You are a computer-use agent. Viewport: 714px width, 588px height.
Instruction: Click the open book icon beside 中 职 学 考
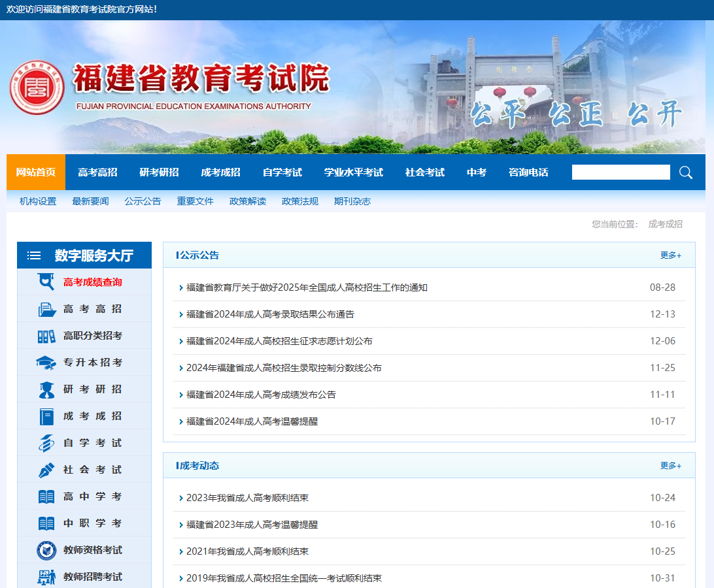point(46,523)
